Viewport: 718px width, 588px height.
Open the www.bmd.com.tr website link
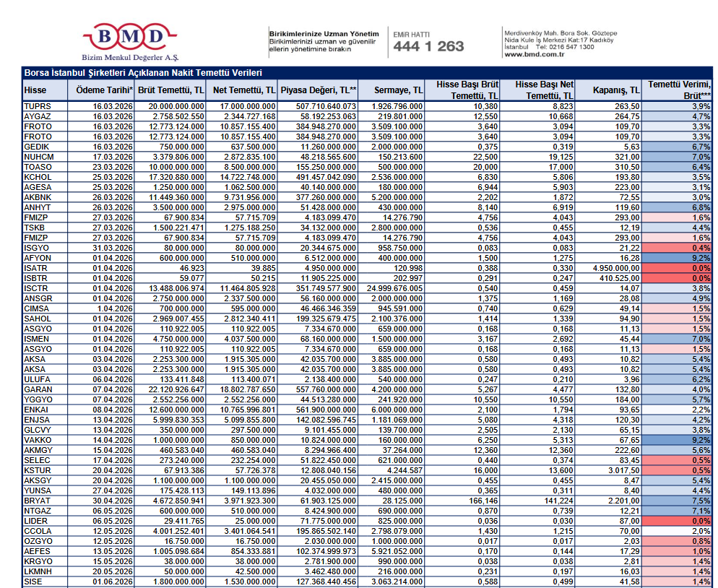534,54
